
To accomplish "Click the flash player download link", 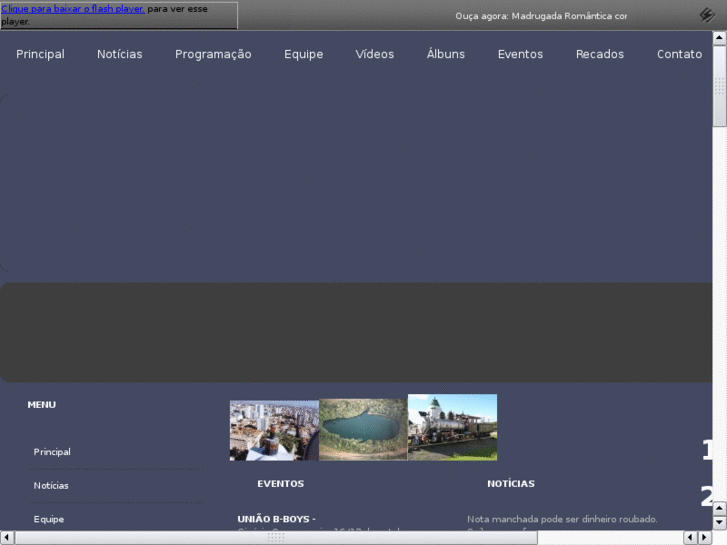I will pos(73,9).
